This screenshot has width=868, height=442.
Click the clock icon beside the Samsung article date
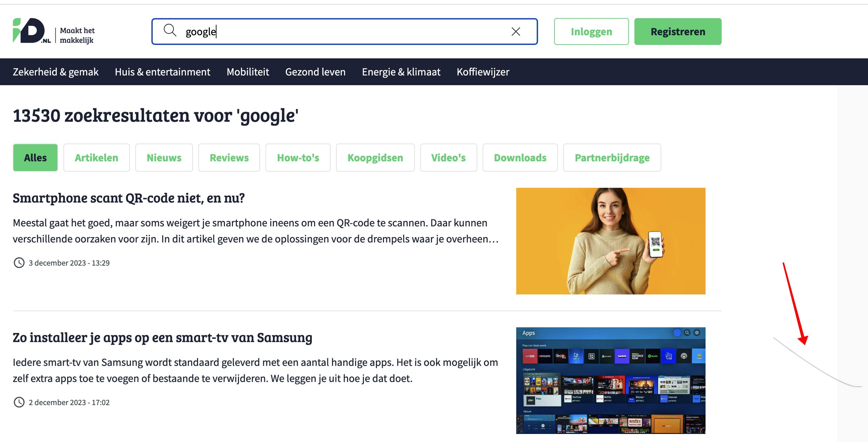tap(19, 402)
